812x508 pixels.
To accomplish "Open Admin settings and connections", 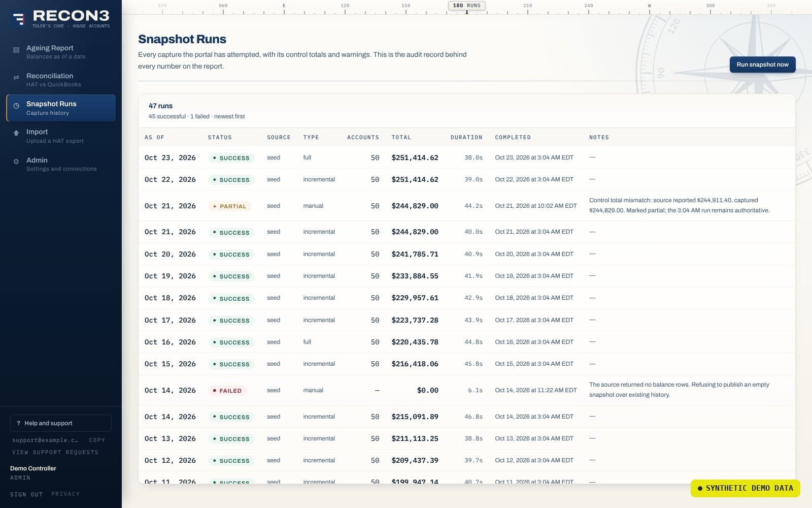I will pos(61,164).
